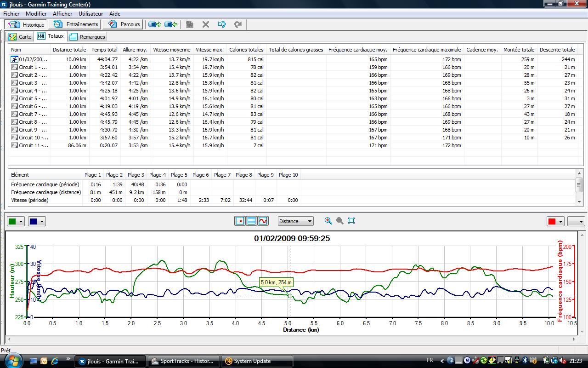Click the Bluetooth tray icon
The width and height of the screenshot is (588, 368).
[525, 361]
